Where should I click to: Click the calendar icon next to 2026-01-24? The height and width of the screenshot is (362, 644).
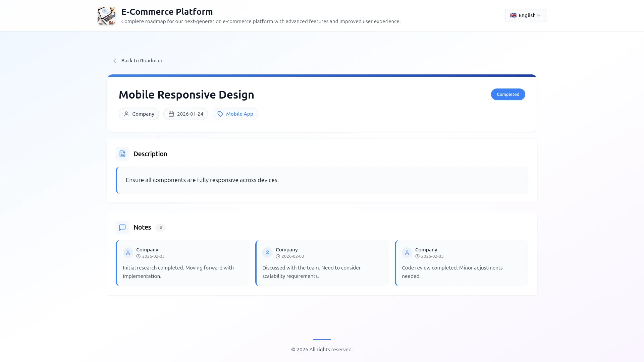[171, 114]
